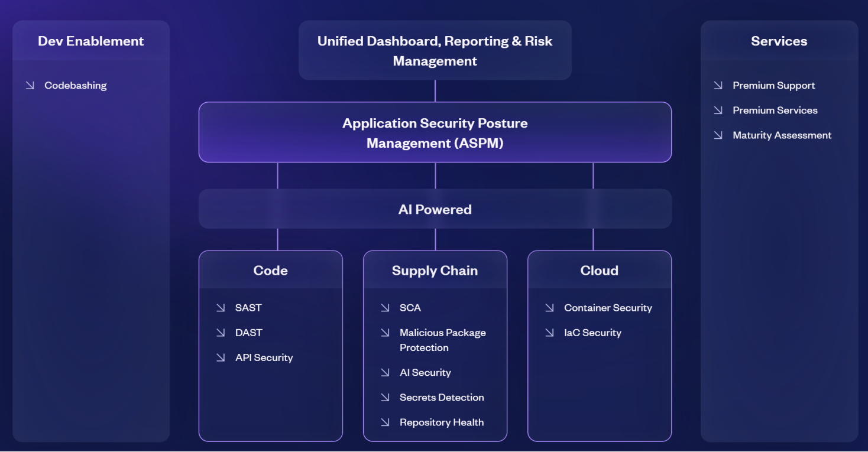This screenshot has width=868, height=452.
Task: Click the arrow icon beside DAST
Action: pyautogui.click(x=221, y=333)
